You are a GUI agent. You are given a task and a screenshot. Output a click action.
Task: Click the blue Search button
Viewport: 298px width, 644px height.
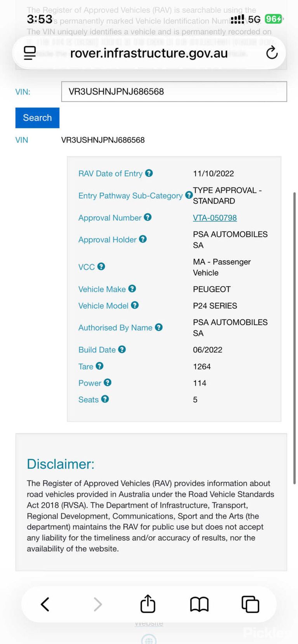(x=37, y=118)
